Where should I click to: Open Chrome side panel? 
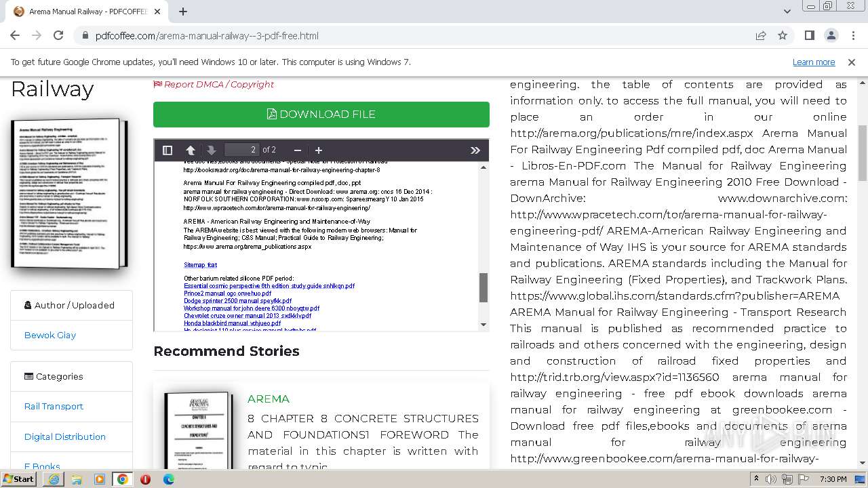[810, 36]
